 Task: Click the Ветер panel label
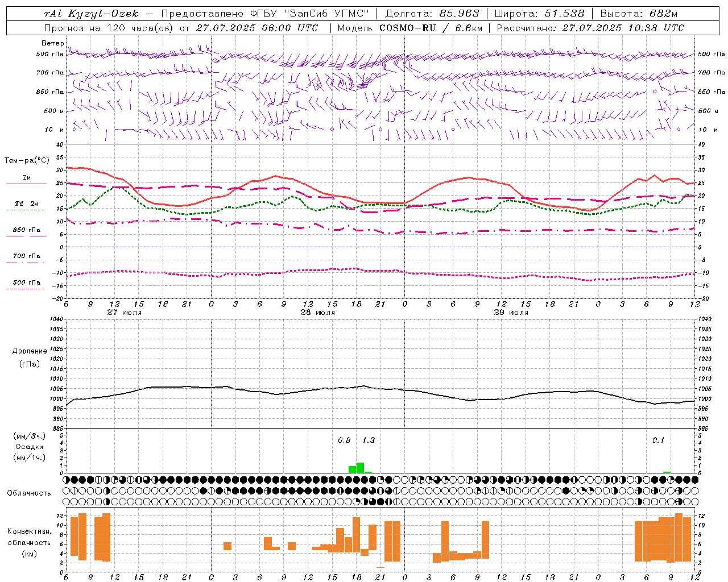coord(52,43)
